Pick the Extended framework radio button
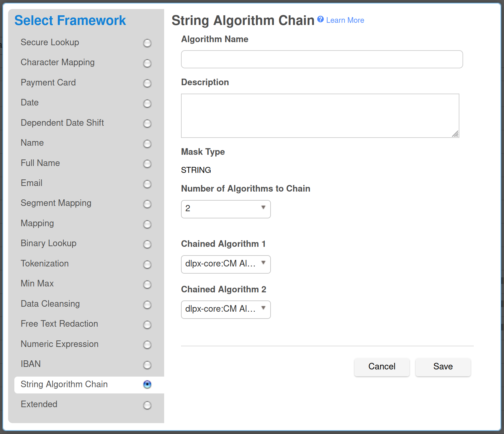The height and width of the screenshot is (434, 504). point(147,405)
